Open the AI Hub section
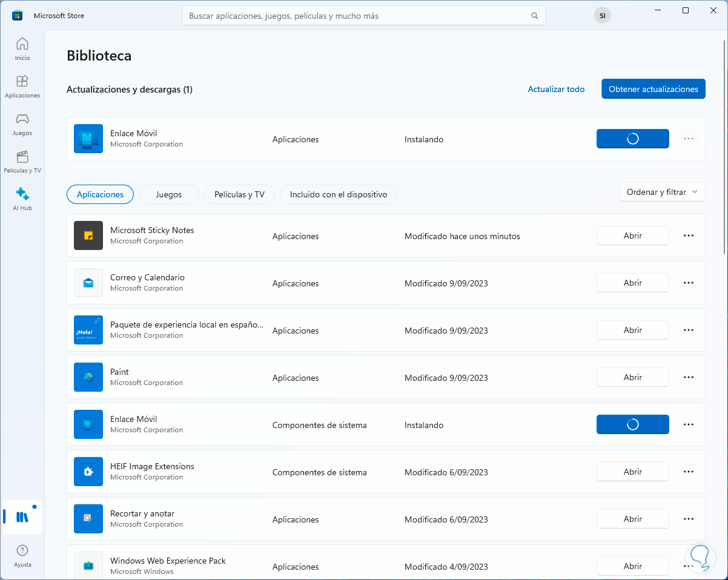The width and height of the screenshot is (728, 580). click(x=22, y=199)
